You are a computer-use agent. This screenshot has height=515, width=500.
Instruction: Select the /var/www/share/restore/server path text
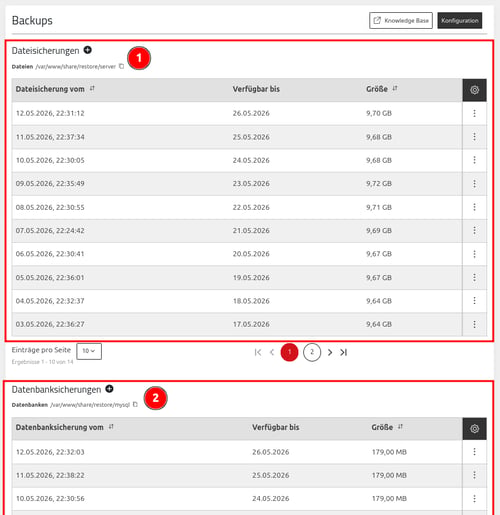[75, 67]
